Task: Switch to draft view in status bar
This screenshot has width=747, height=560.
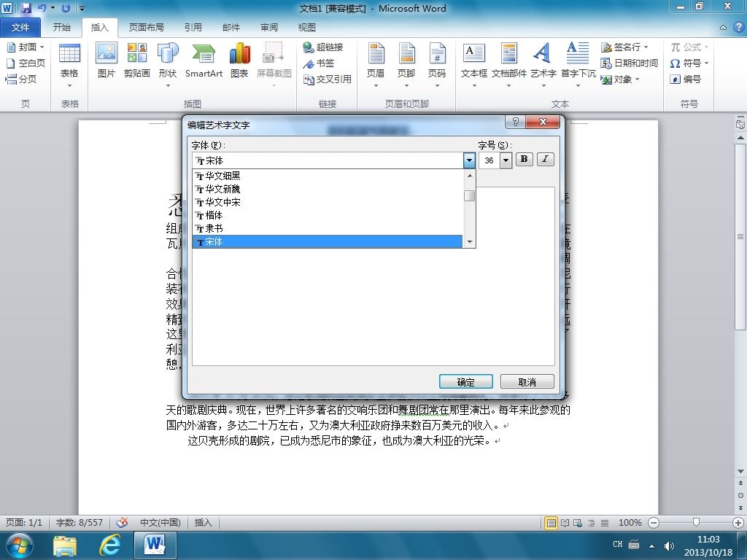Action: pos(605,523)
